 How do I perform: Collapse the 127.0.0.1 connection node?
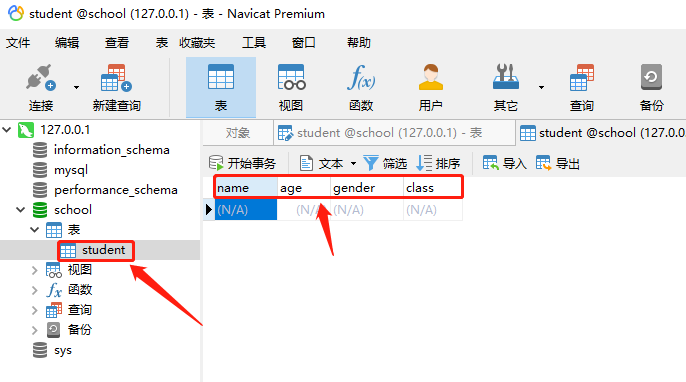pyautogui.click(x=7, y=130)
